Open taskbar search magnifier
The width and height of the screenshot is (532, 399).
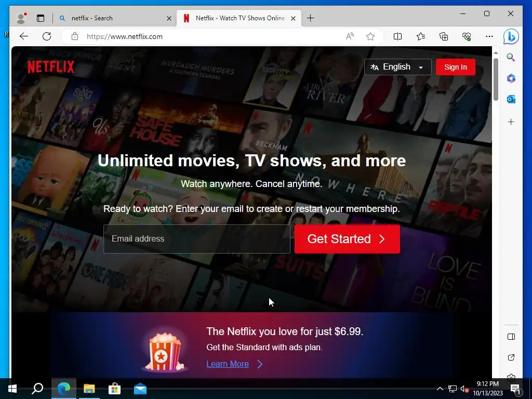37,389
